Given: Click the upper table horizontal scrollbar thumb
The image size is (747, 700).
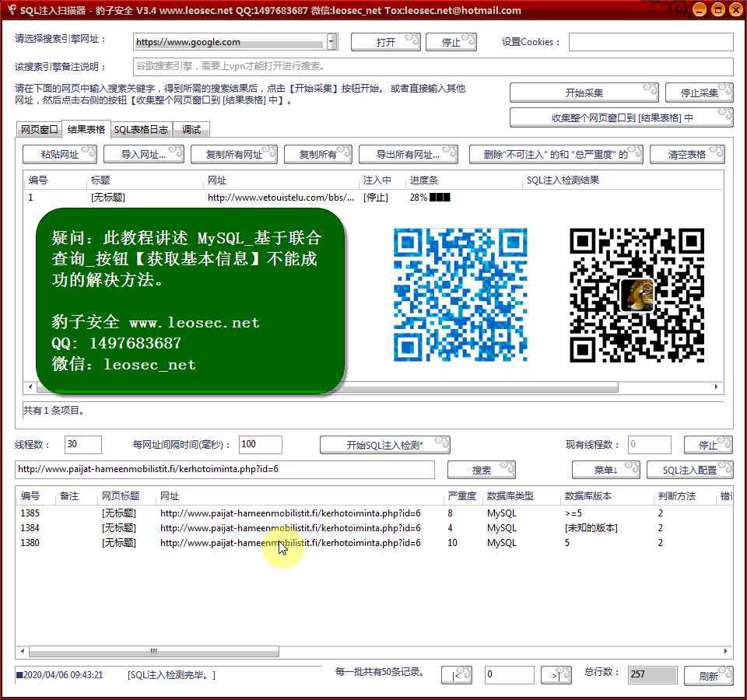Looking at the screenshot, I should point(328,387).
